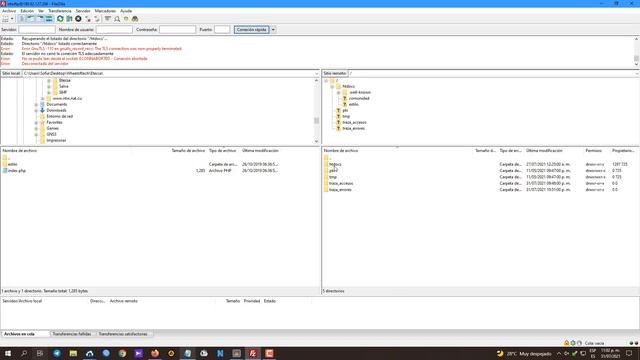Viewport: 640px width, 360px height.
Task: Select traza_accesos in the remote tree
Action: click(x=354, y=122)
